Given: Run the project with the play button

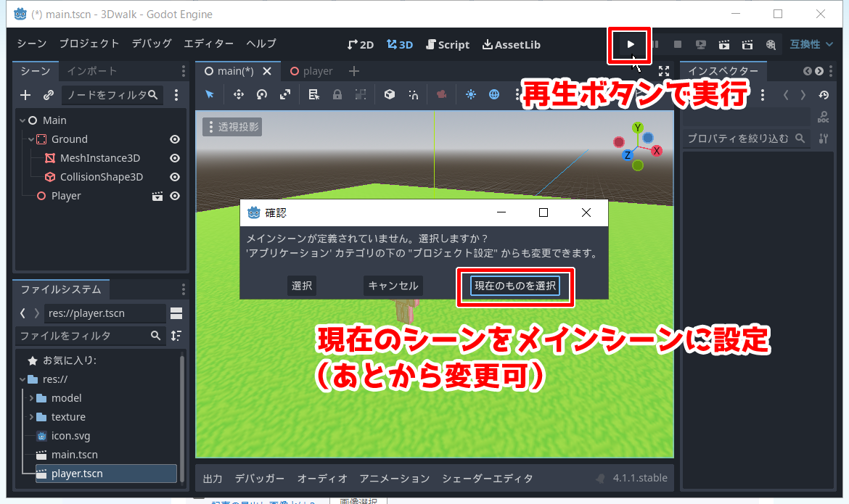Looking at the screenshot, I should (x=631, y=44).
